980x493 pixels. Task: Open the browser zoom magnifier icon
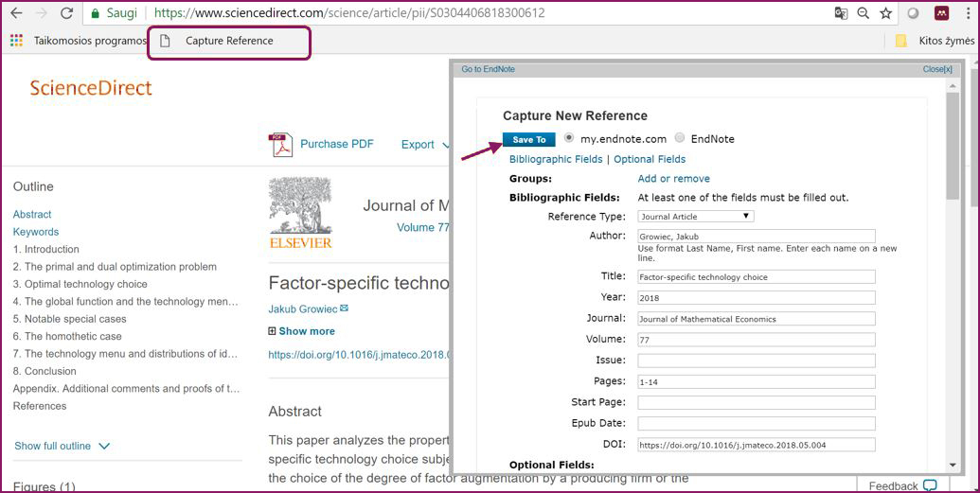click(863, 13)
